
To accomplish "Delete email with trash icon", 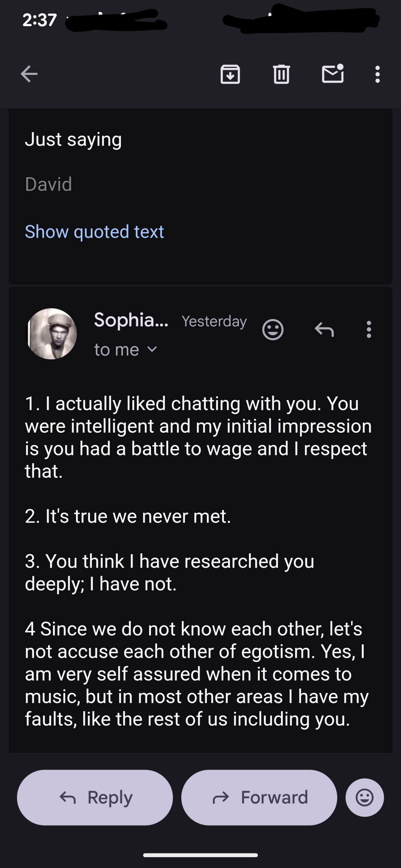I will click(281, 74).
